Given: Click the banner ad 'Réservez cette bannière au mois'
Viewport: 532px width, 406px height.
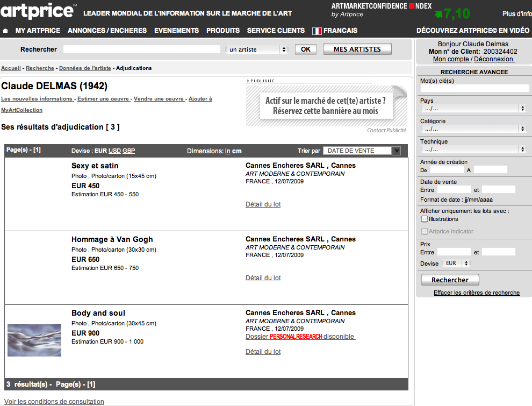Looking at the screenshot, I should tap(326, 105).
